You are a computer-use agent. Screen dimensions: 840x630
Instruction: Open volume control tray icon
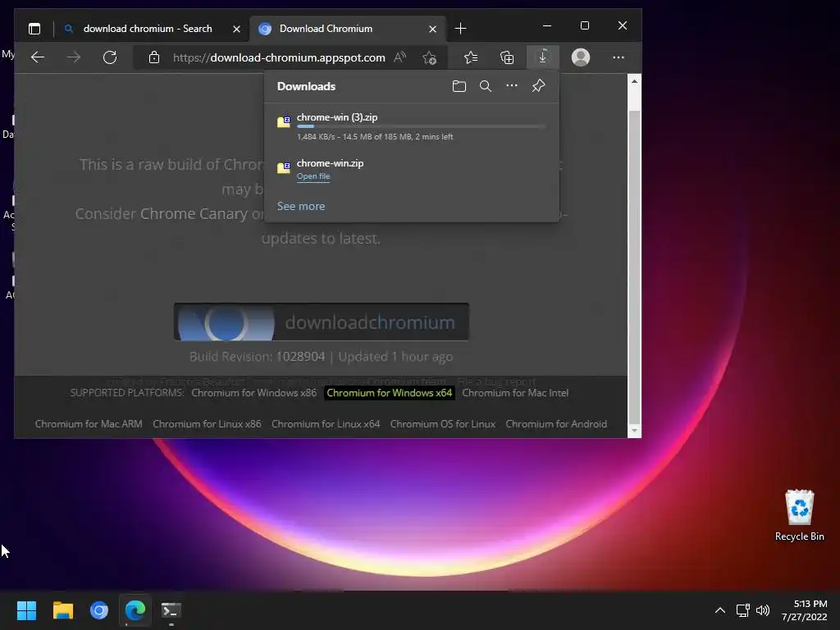tap(762, 610)
